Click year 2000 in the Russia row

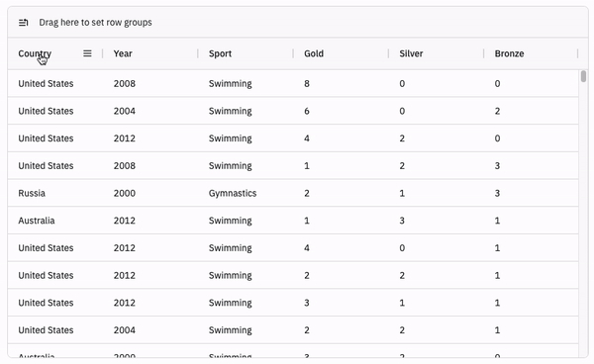coord(125,193)
